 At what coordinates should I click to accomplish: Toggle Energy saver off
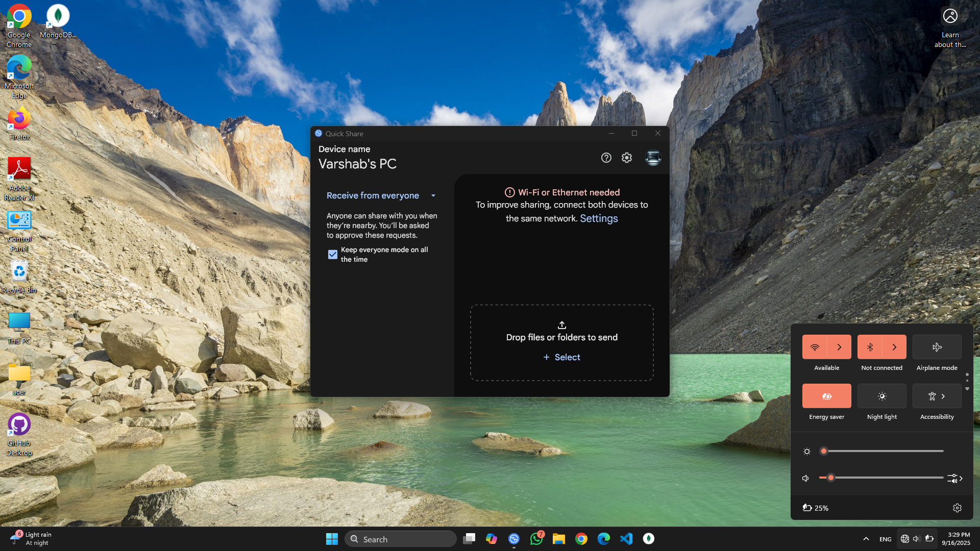(826, 396)
